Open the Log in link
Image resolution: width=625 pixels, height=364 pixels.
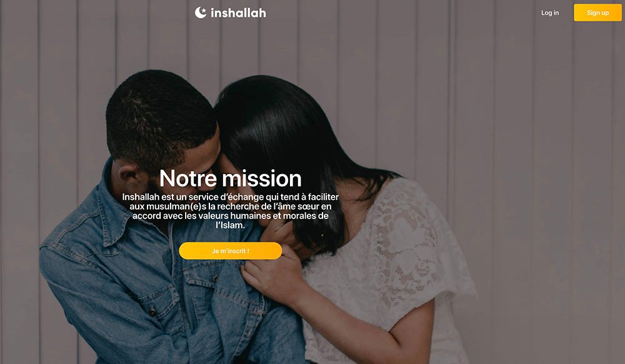549,12
